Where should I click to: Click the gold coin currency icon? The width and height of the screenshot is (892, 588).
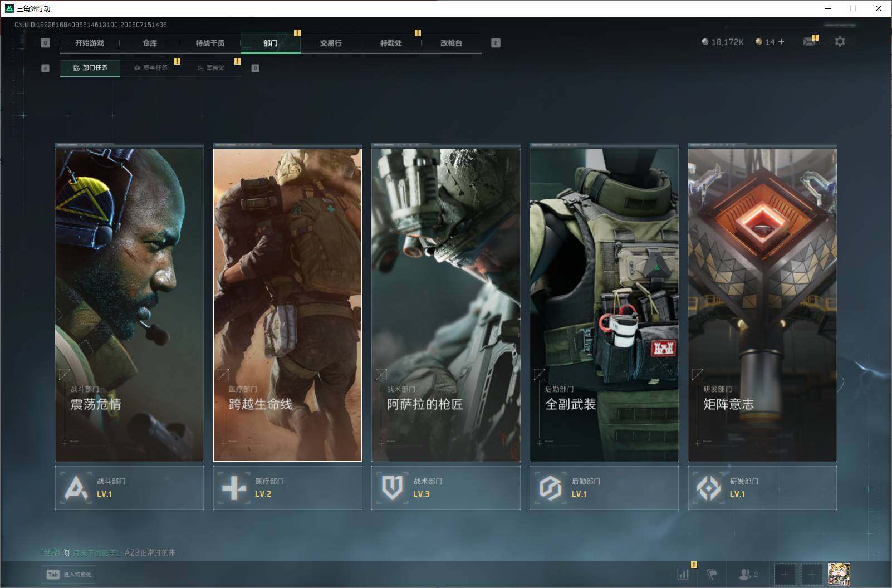(x=758, y=42)
